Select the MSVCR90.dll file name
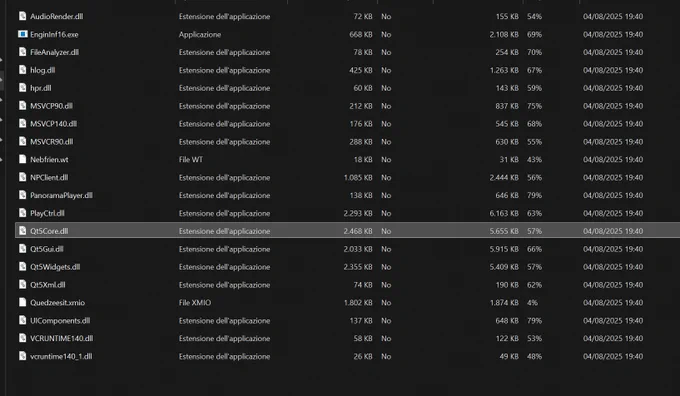Image resolution: width=680 pixels, height=396 pixels. pyautogui.click(x=52, y=142)
